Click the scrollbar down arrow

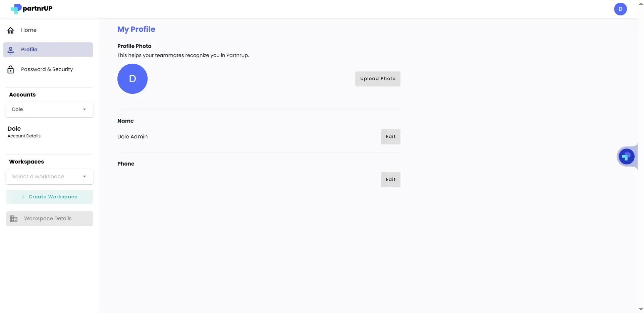point(641,309)
